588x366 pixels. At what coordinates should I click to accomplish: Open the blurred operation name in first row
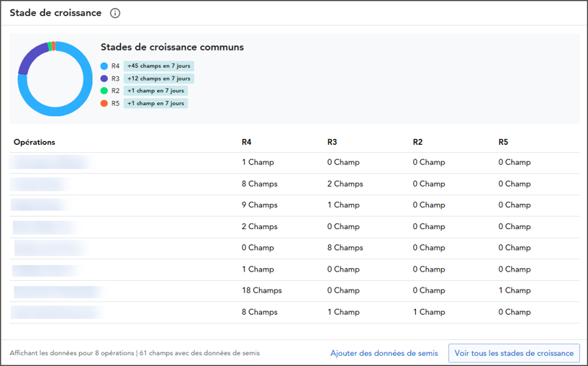50,162
